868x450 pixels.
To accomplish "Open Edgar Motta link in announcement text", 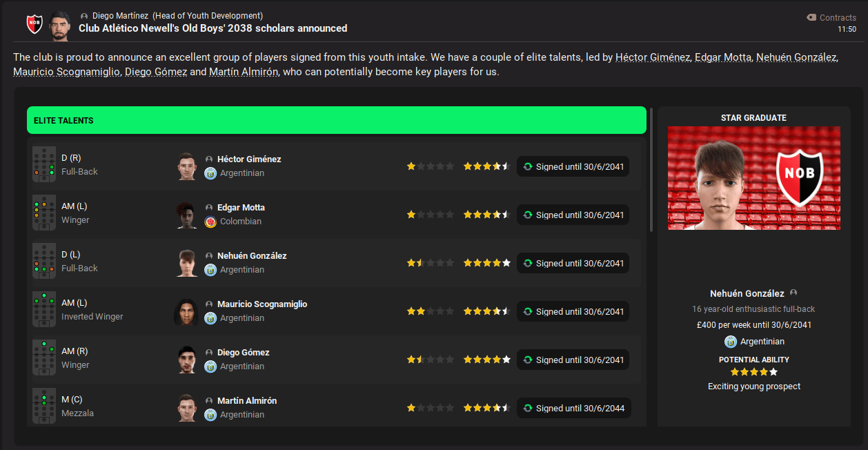I will 722,57.
